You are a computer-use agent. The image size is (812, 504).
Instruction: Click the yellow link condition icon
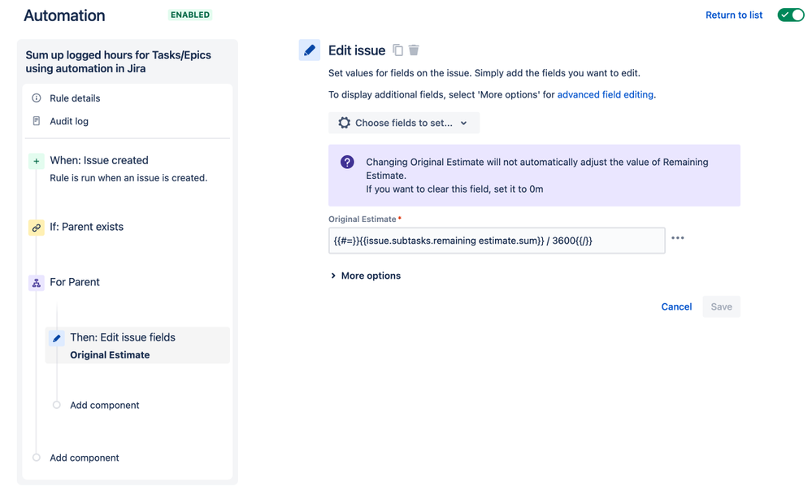tap(37, 228)
